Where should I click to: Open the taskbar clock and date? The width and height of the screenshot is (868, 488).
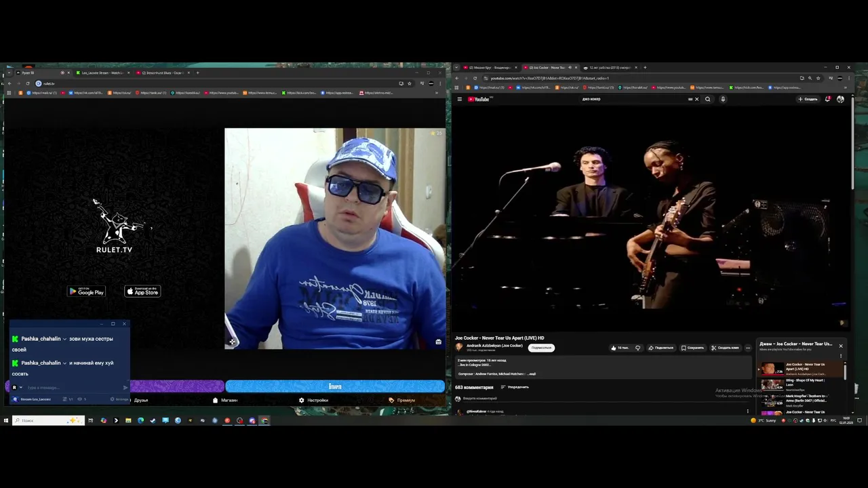tap(846, 420)
